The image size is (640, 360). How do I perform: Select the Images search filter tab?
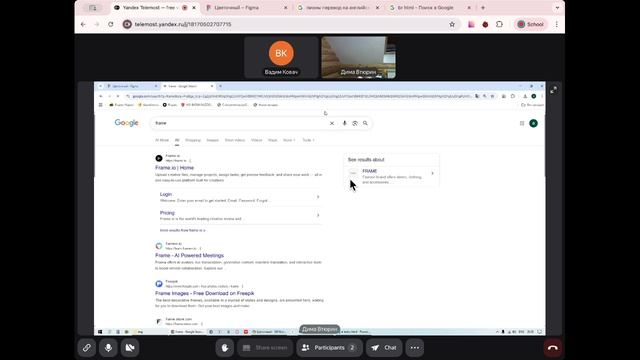(212, 140)
